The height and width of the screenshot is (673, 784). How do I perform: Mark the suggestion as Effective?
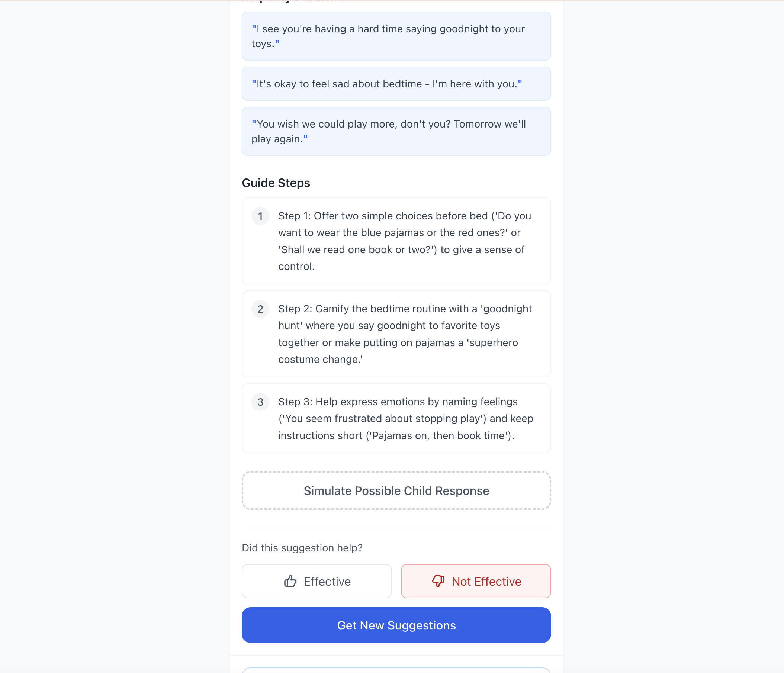click(317, 581)
